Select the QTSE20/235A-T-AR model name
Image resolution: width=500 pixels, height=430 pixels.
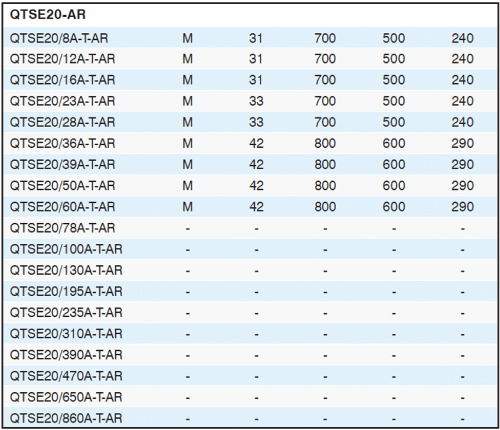pyautogui.click(x=66, y=312)
